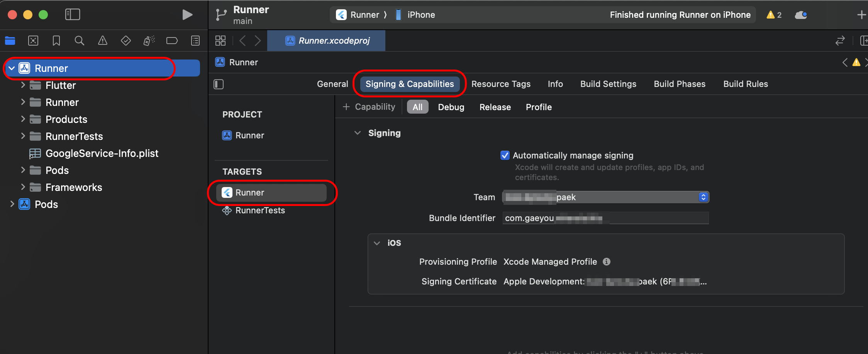Open the Test navigator diamond icon
868x354 pixels.
[126, 41]
